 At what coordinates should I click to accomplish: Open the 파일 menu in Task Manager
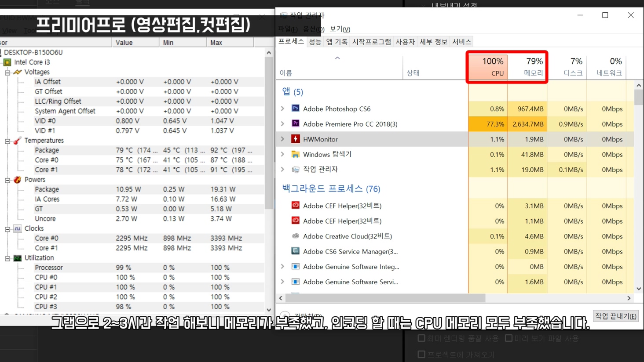[288, 29]
